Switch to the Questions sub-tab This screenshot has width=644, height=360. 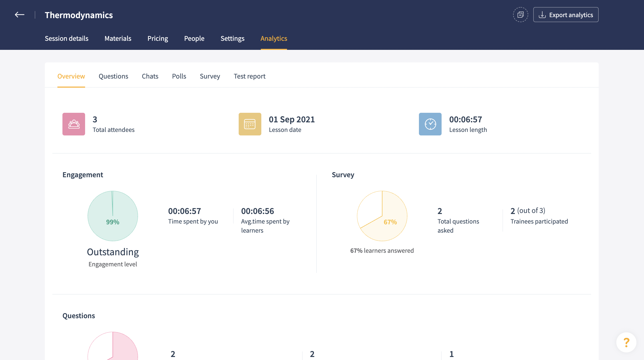[x=113, y=76]
